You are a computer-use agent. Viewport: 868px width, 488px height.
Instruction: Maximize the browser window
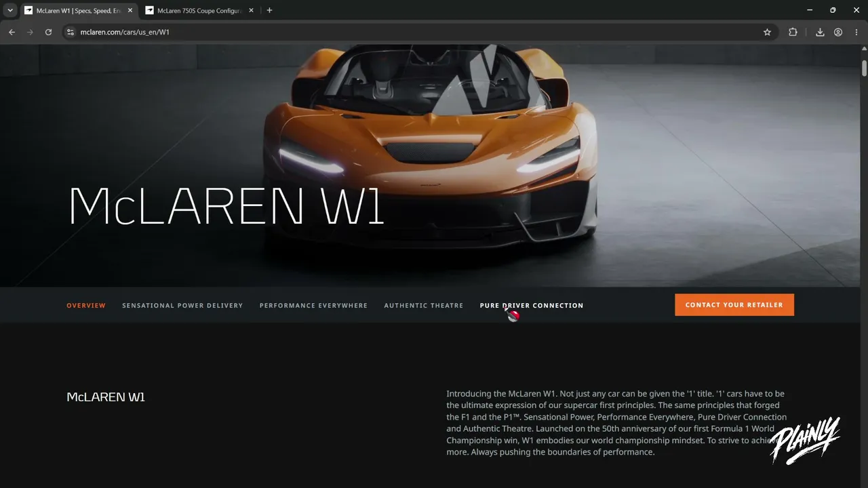tap(833, 10)
